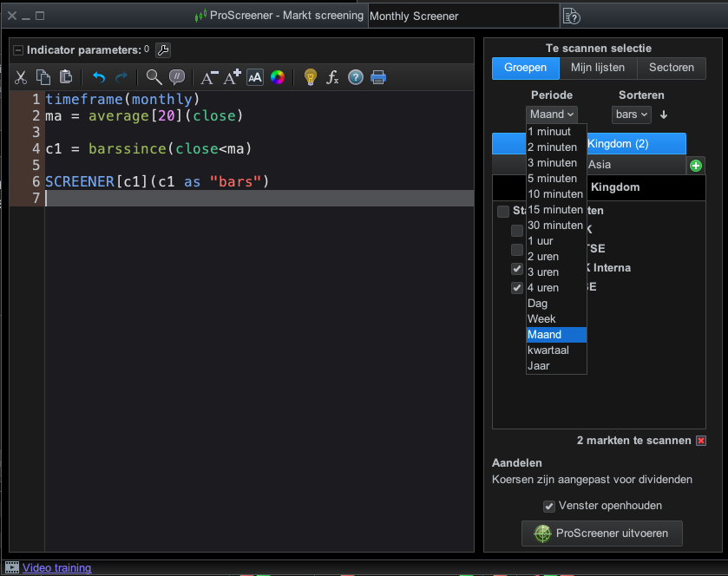Open the color wheel picker

pos(278,78)
